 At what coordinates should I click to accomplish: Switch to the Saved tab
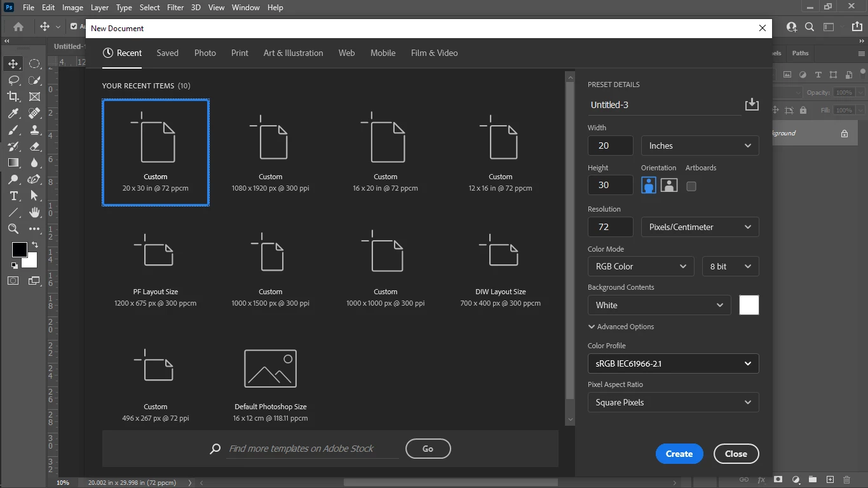(168, 53)
